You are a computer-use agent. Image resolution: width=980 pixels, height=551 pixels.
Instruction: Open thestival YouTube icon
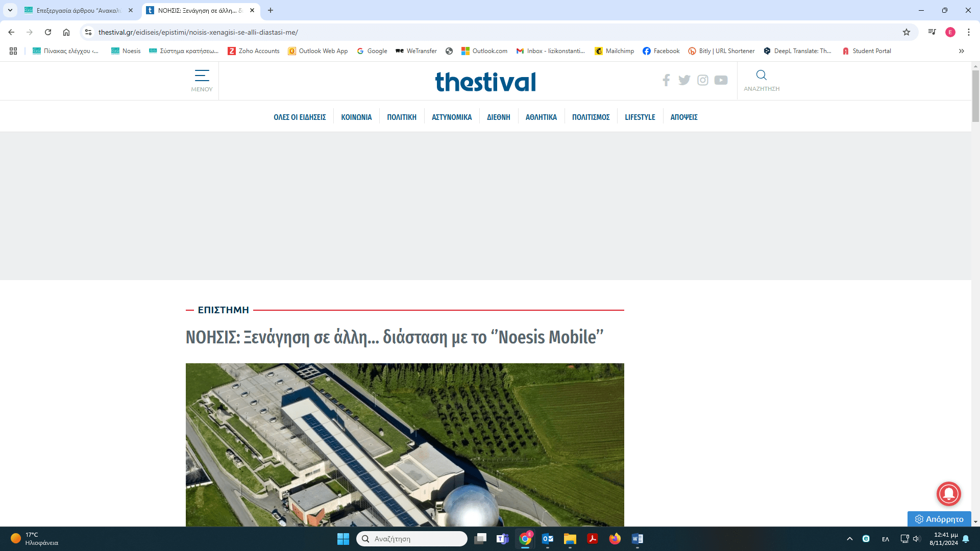(x=721, y=80)
